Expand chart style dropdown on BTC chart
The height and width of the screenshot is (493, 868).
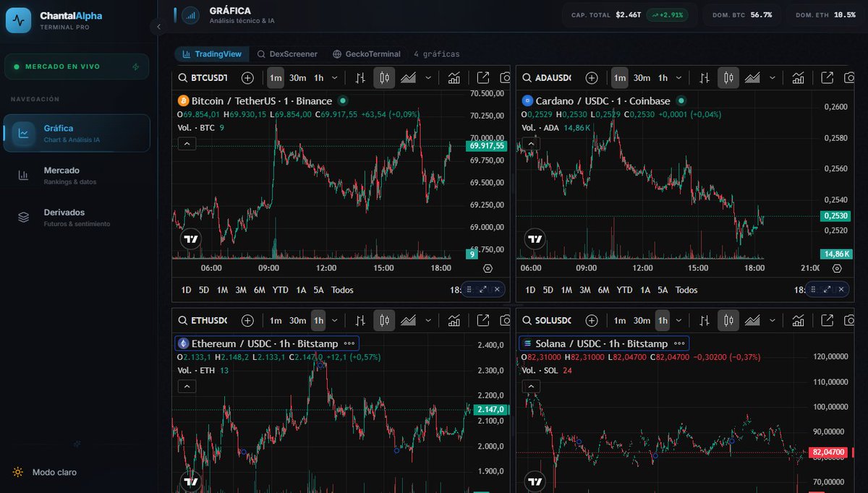click(428, 78)
